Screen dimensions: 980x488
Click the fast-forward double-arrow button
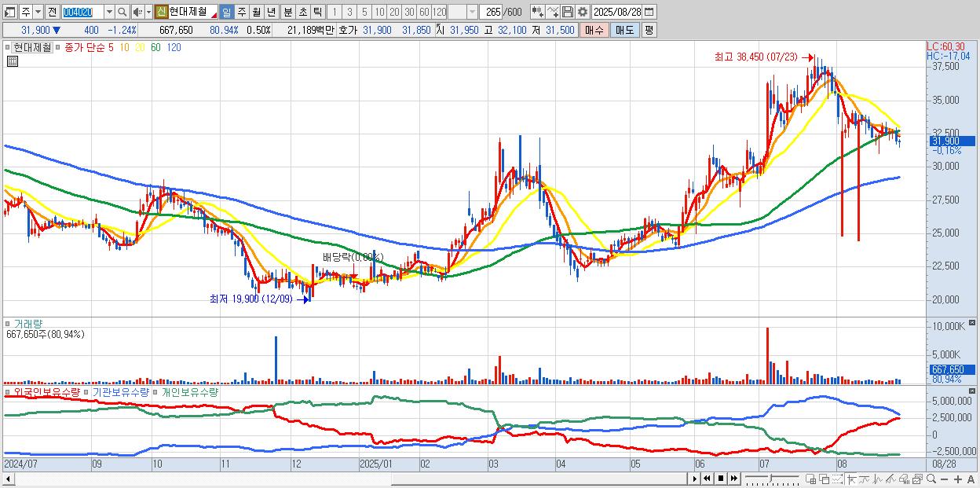coord(734,479)
